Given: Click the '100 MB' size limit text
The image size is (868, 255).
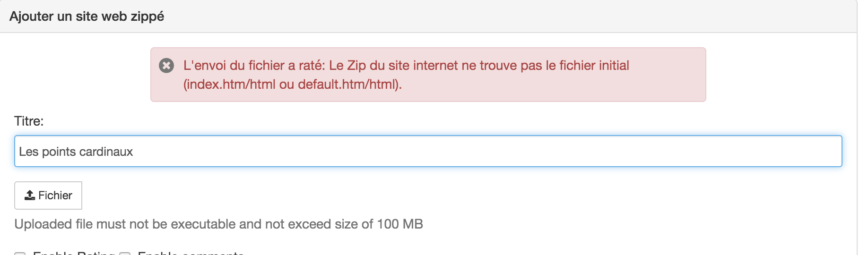Looking at the screenshot, I should click(x=399, y=224).
